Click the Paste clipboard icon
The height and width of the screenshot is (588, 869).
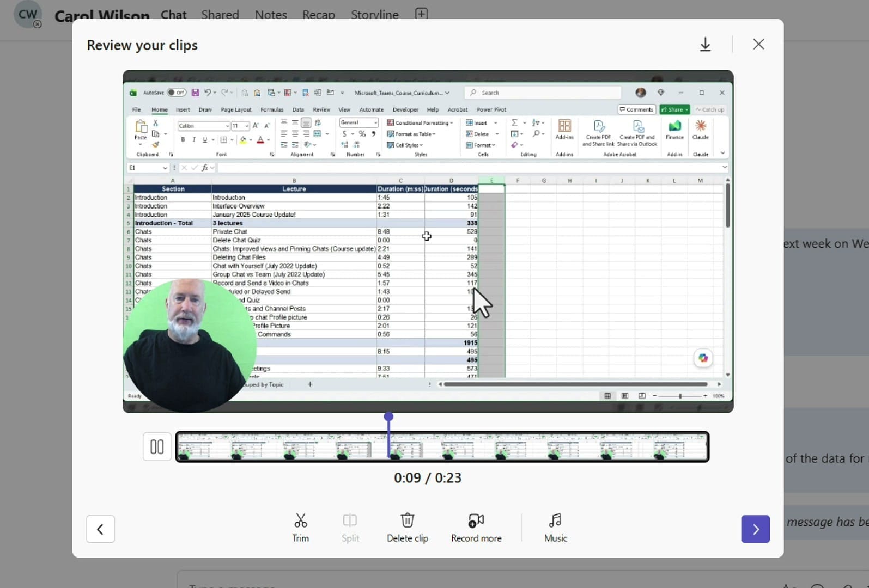tap(141, 127)
